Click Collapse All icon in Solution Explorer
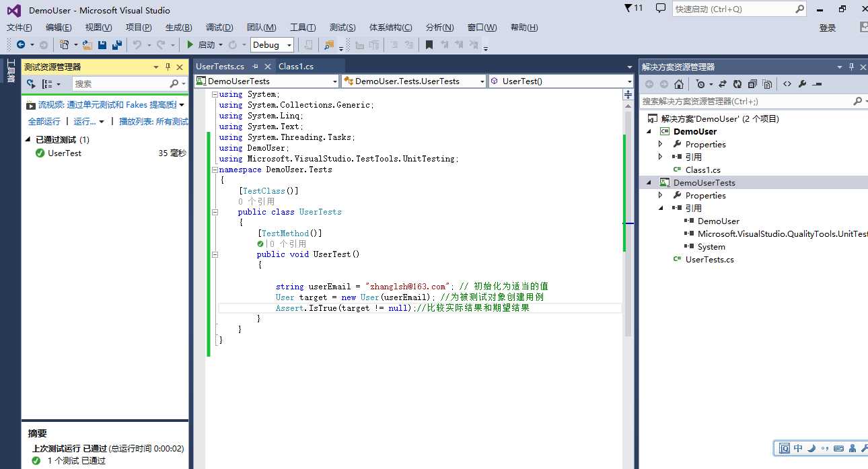This screenshot has height=469, width=868. [x=752, y=84]
